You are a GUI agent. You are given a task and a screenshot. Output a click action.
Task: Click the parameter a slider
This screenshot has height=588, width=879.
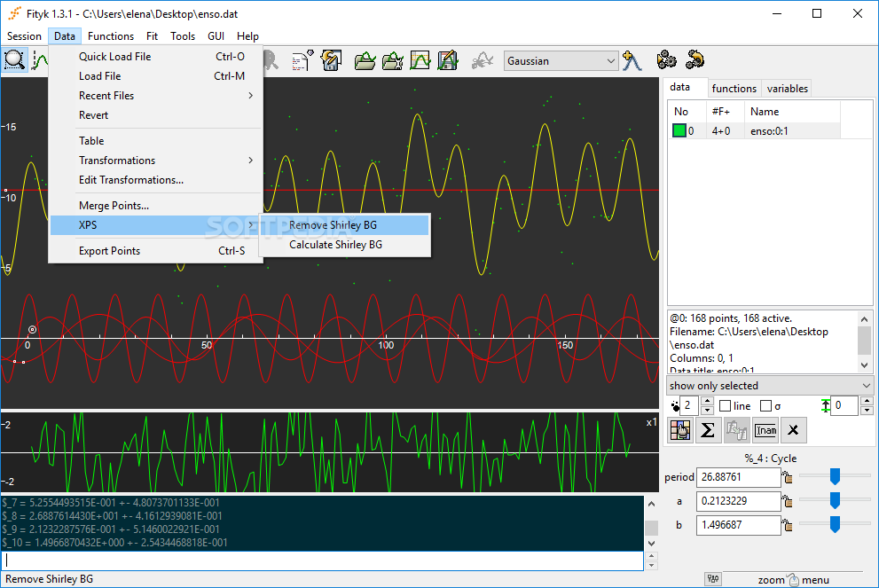pos(835,500)
